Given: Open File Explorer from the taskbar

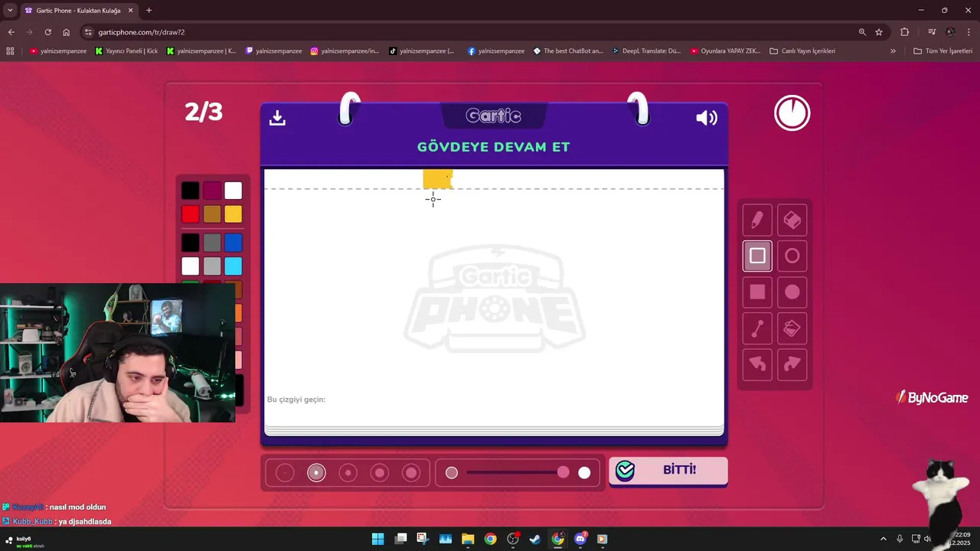Looking at the screenshot, I should (468, 539).
